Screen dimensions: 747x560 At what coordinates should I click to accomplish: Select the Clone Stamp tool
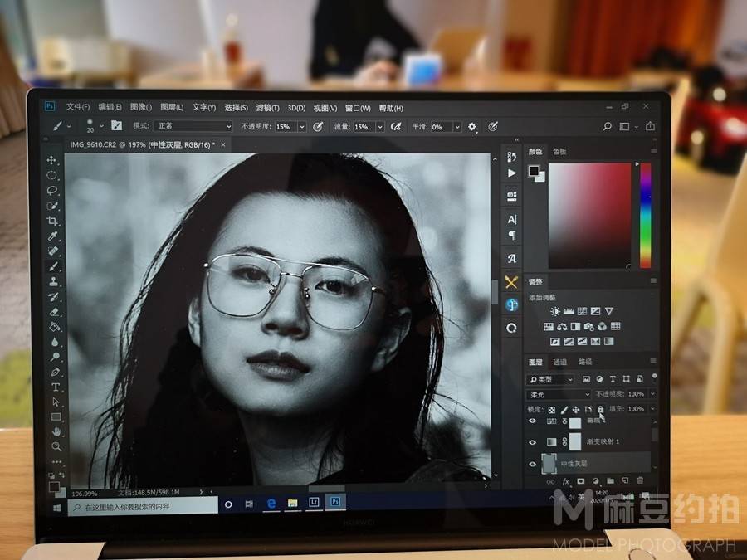(x=54, y=281)
